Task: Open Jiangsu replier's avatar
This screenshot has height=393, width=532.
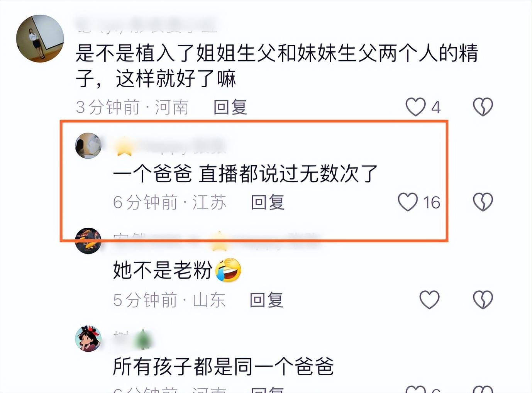Action: (x=88, y=146)
